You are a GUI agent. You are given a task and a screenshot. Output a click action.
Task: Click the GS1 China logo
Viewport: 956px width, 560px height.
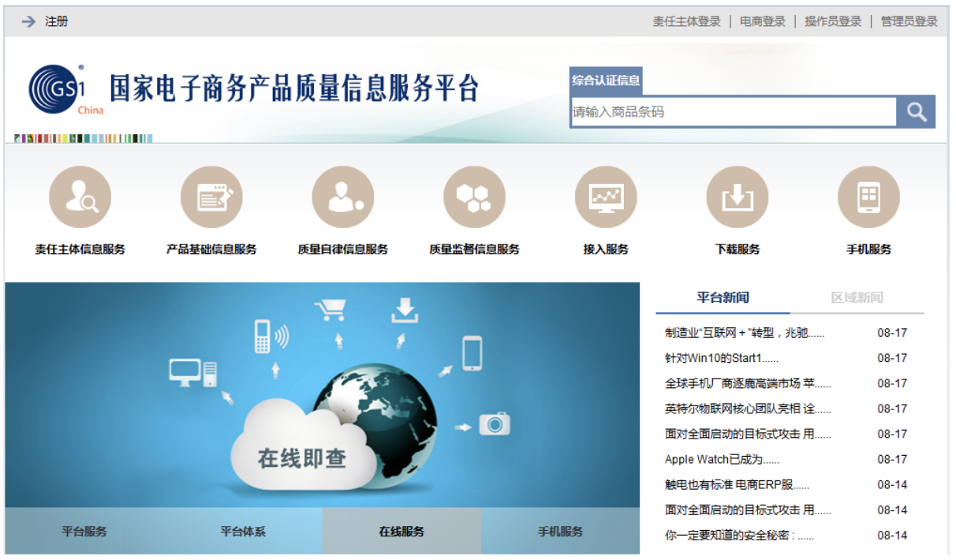65,90
